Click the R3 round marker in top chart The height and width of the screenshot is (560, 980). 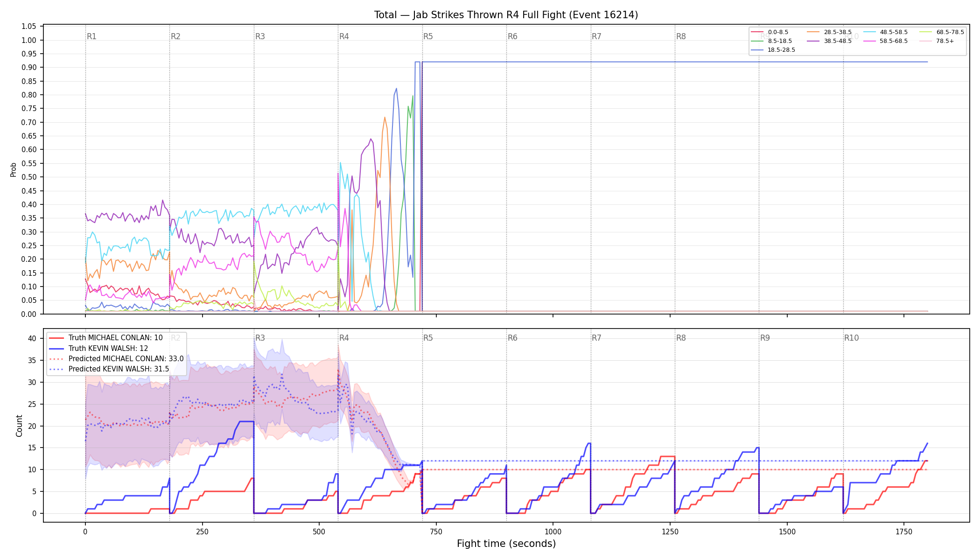260,36
